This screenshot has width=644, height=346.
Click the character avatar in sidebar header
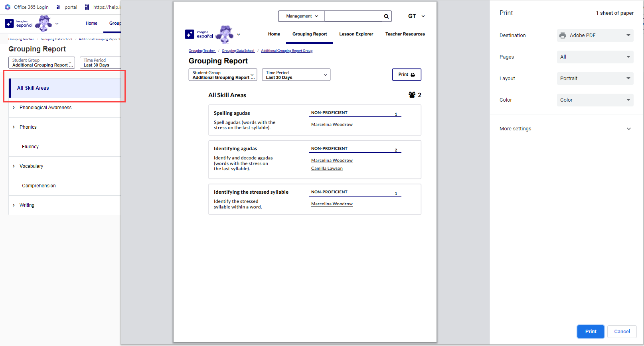point(43,24)
